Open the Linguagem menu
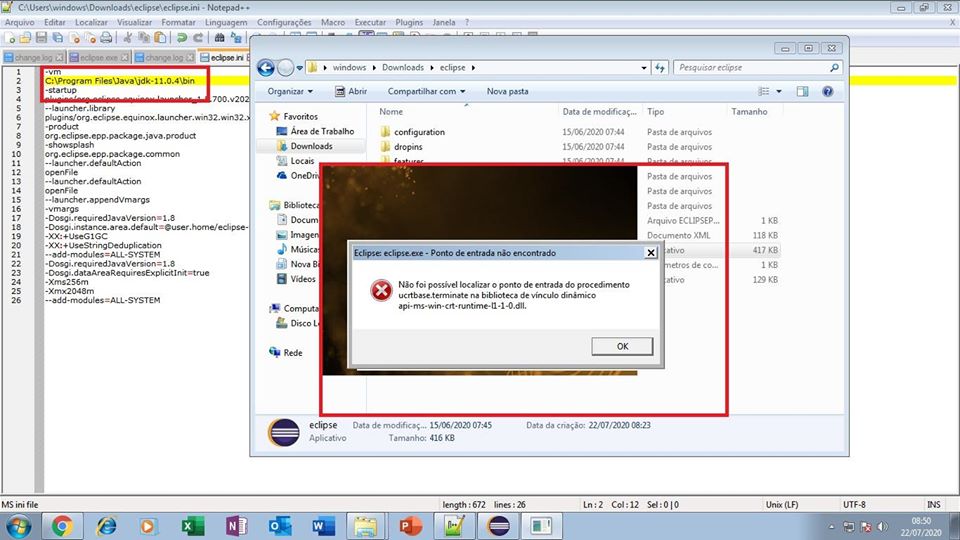This screenshot has height=540, width=960. click(x=226, y=22)
